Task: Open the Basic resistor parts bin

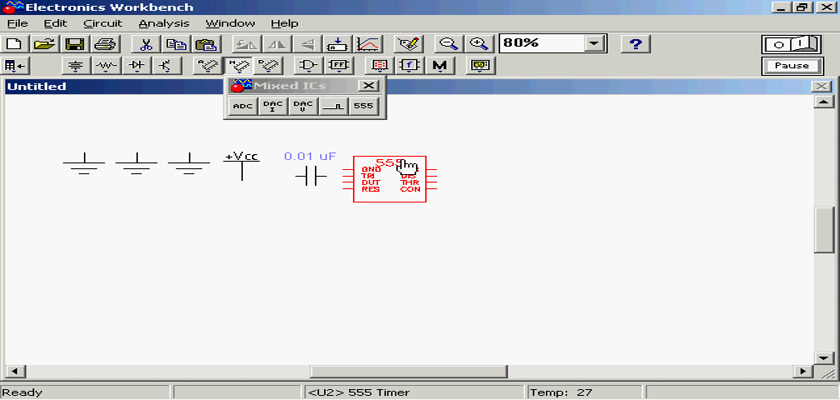Action: pos(107,66)
